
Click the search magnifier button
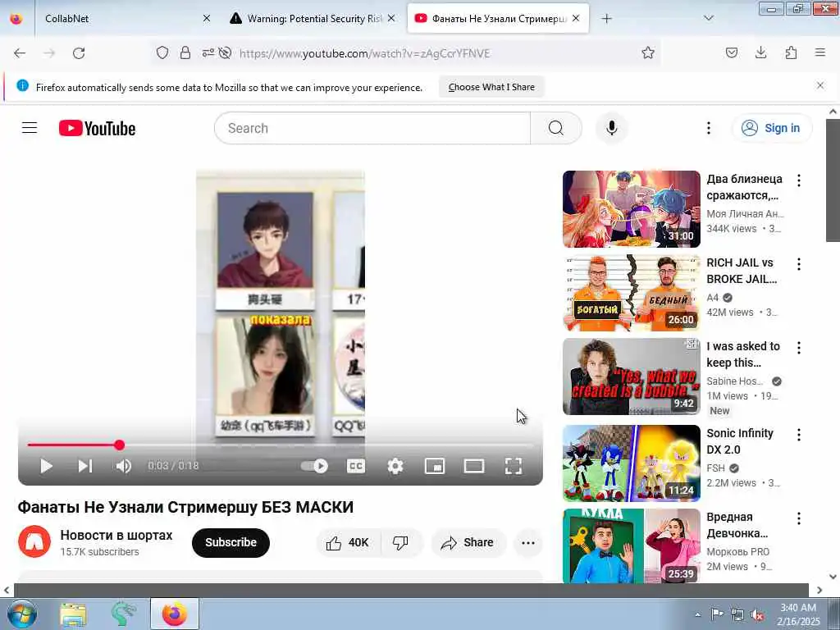coord(556,128)
